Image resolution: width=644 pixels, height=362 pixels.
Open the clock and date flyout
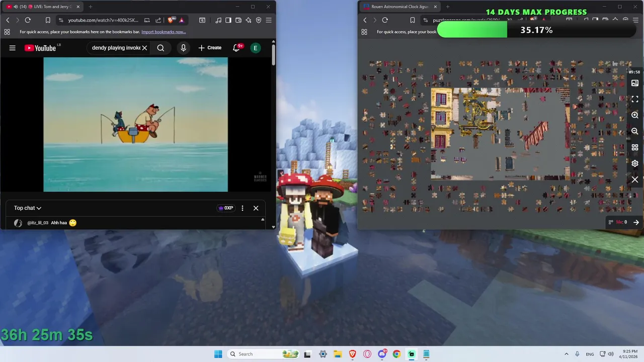tap(629, 354)
